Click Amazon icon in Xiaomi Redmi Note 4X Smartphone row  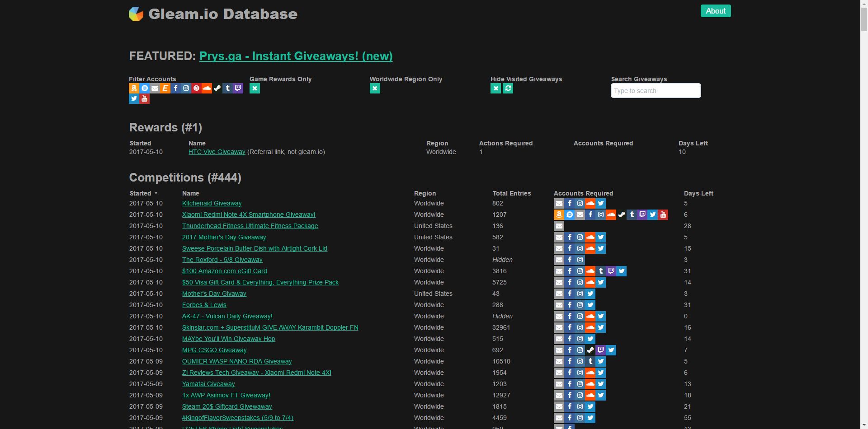pyautogui.click(x=559, y=214)
